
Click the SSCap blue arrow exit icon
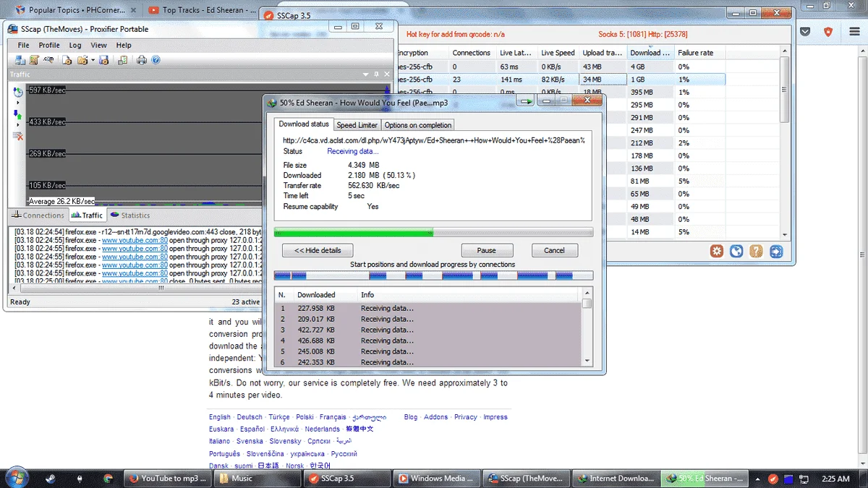pyautogui.click(x=776, y=252)
